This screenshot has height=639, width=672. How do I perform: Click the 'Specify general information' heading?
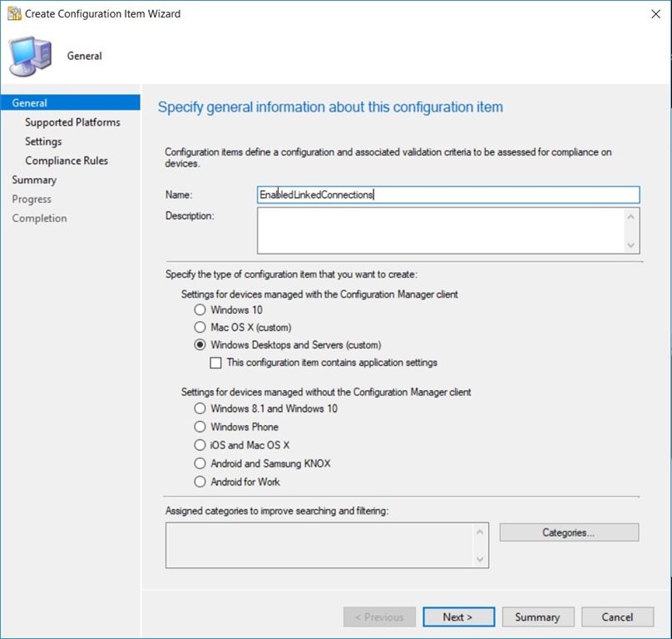pos(330,106)
